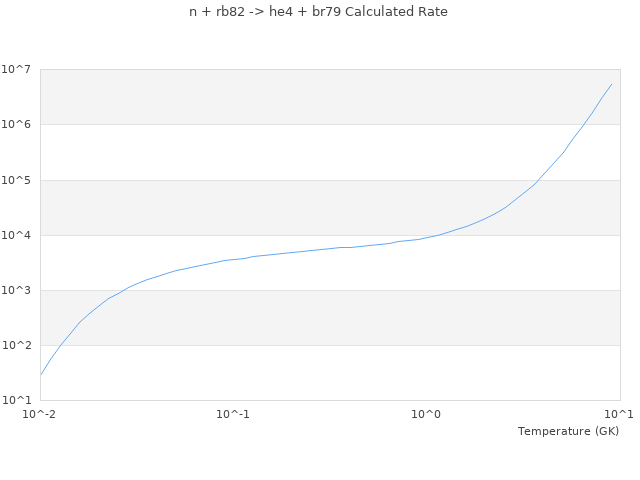The height and width of the screenshot is (480, 640).
Task: Click the 10^0 x-axis tick label
Action: tap(427, 415)
